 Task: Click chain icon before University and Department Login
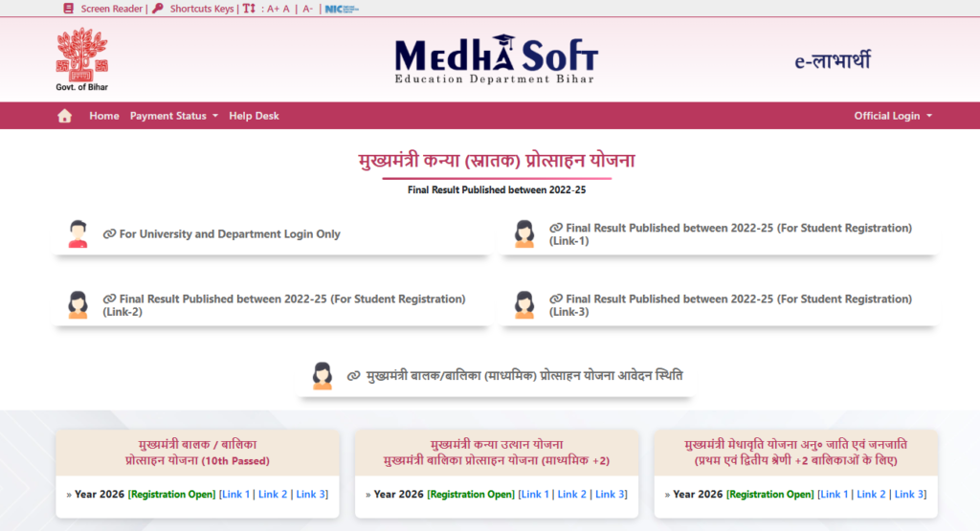pyautogui.click(x=109, y=233)
